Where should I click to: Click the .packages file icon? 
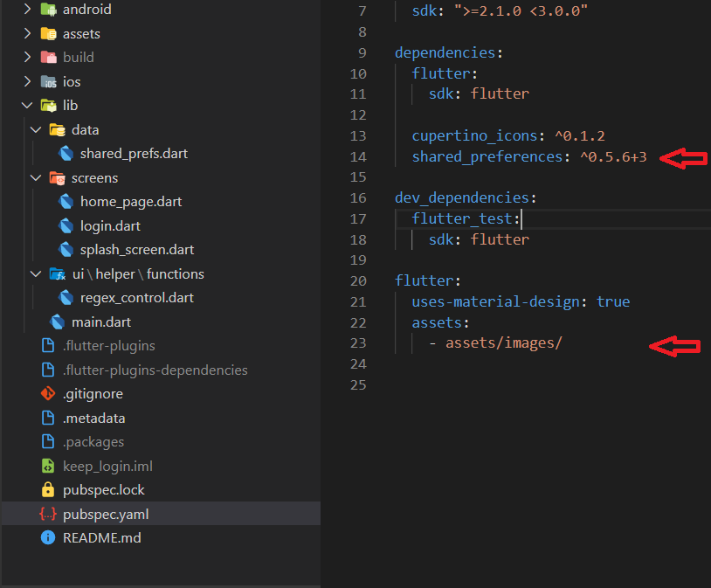tap(47, 441)
